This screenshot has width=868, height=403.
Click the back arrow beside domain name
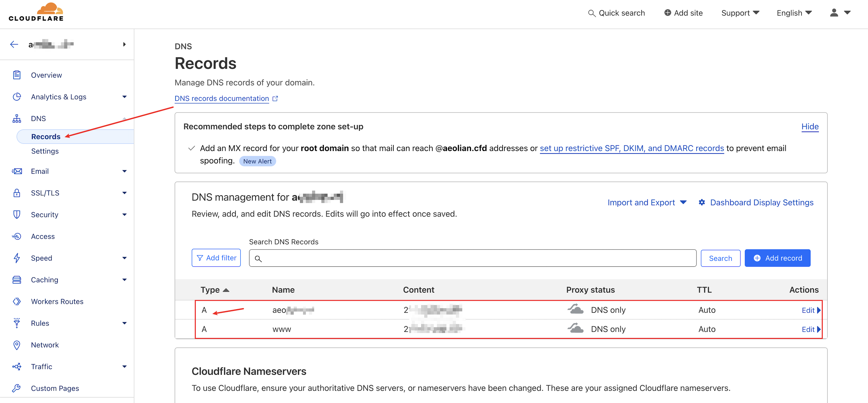14,44
